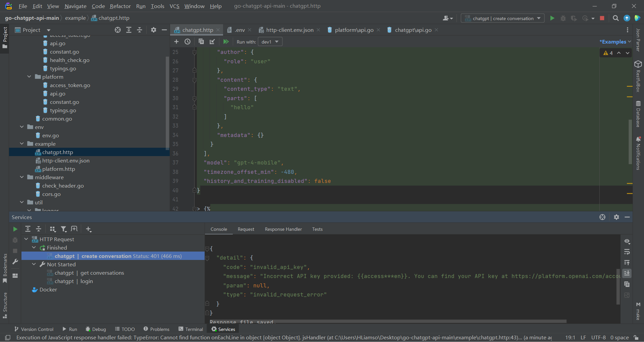
Task: Open the 'Run with' dev1 environment dropdown
Action: click(x=270, y=42)
